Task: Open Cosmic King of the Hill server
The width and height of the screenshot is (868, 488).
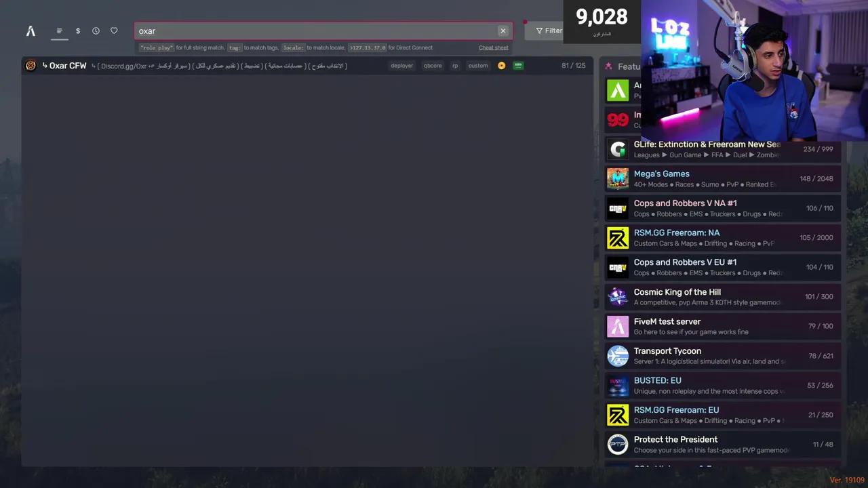Action: 723,297
